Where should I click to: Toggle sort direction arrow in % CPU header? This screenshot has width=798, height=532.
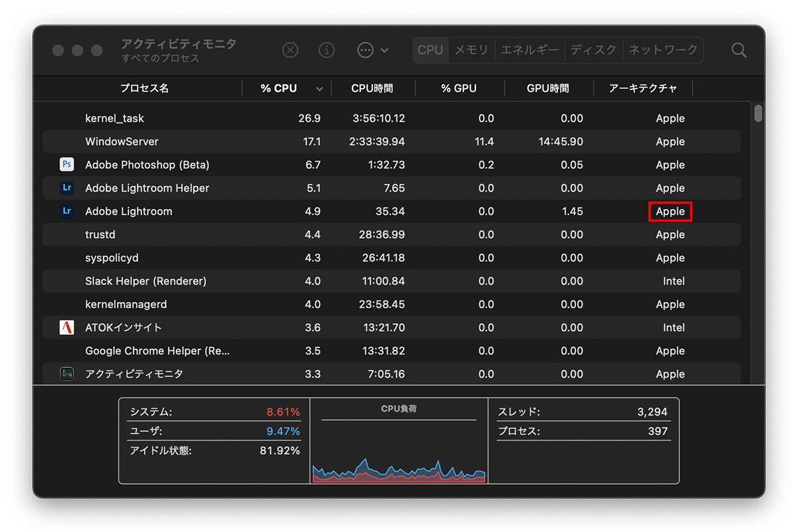click(319, 88)
